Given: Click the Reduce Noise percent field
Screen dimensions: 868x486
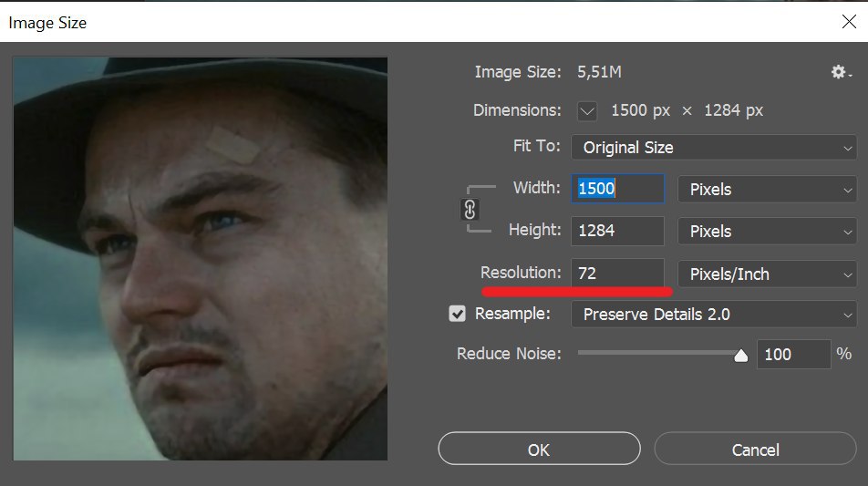Looking at the screenshot, I should [794, 355].
